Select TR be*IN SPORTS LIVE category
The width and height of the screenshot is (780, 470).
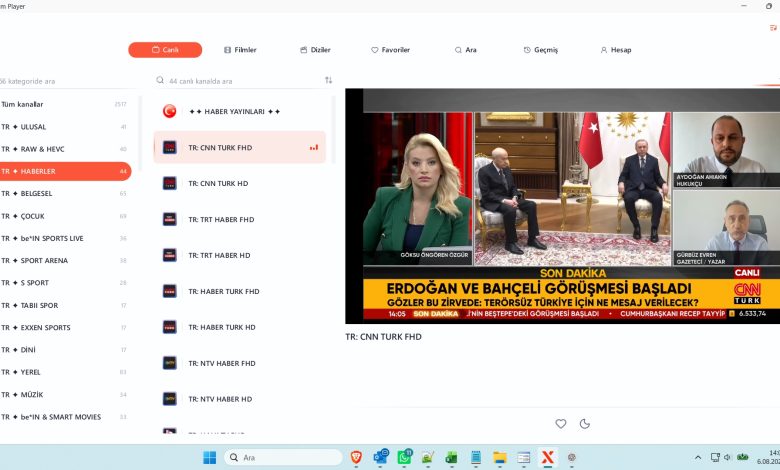point(65,238)
